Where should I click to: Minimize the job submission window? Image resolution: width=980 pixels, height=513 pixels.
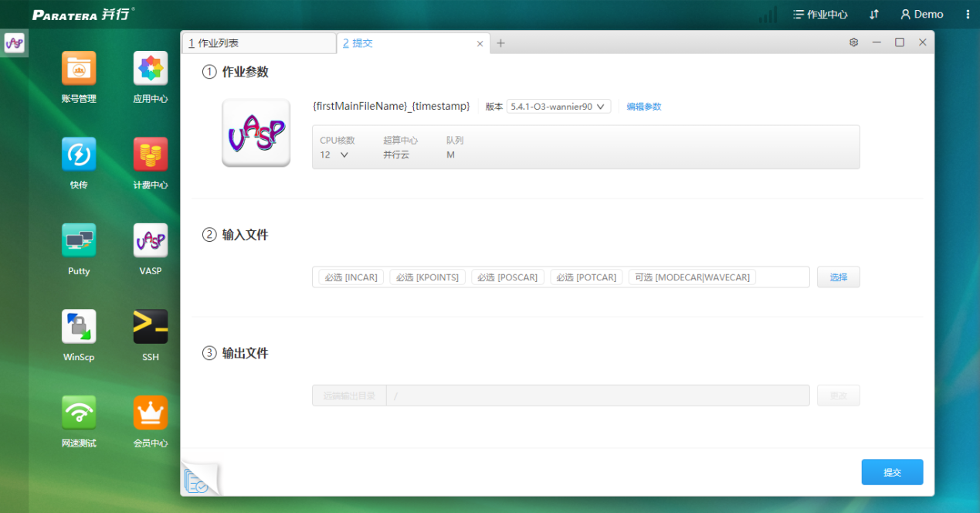(x=877, y=42)
